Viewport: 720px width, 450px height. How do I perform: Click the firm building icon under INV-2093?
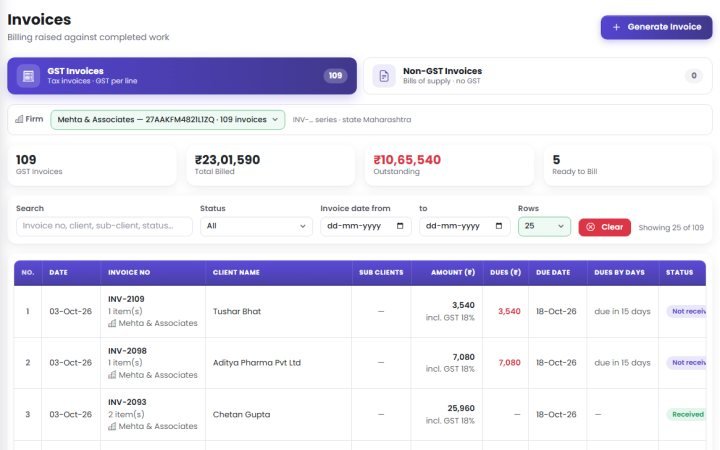(x=112, y=427)
